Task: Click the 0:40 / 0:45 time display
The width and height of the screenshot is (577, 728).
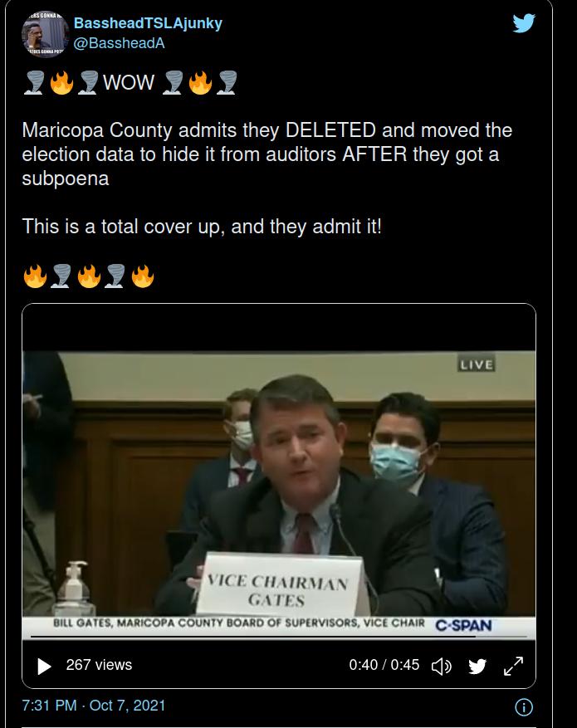Action: tap(384, 665)
